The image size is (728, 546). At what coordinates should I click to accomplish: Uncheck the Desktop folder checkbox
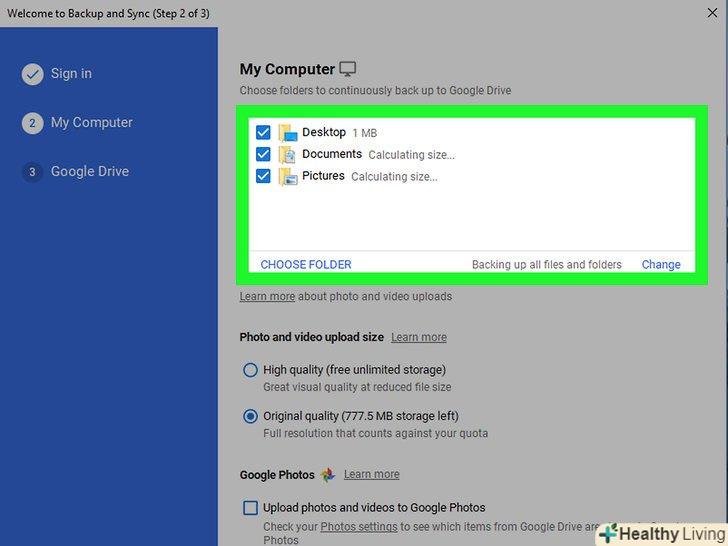click(263, 132)
